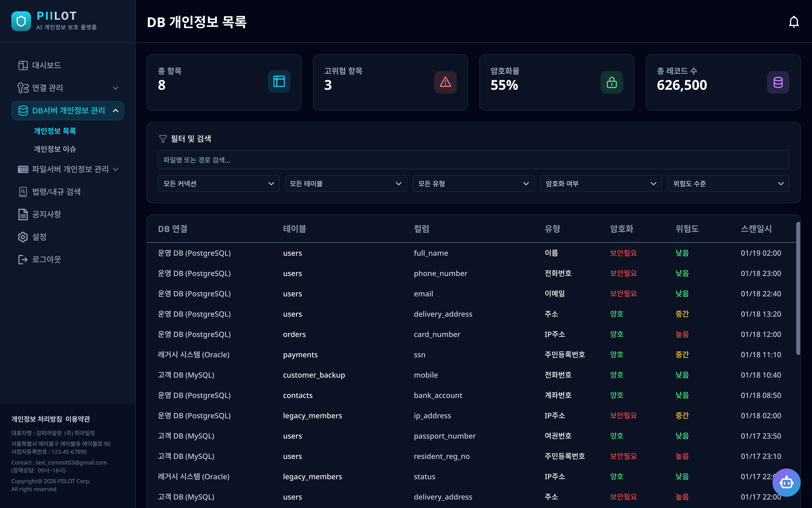Open the 위험도 수준 dropdown
Image resolution: width=812 pixels, height=508 pixels.
(x=729, y=183)
